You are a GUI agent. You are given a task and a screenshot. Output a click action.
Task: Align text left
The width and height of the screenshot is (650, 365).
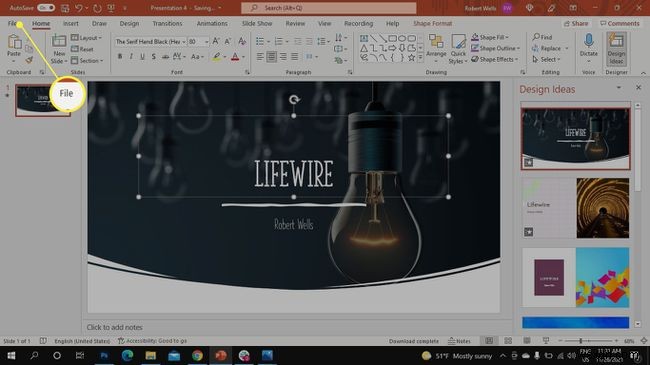pos(260,57)
